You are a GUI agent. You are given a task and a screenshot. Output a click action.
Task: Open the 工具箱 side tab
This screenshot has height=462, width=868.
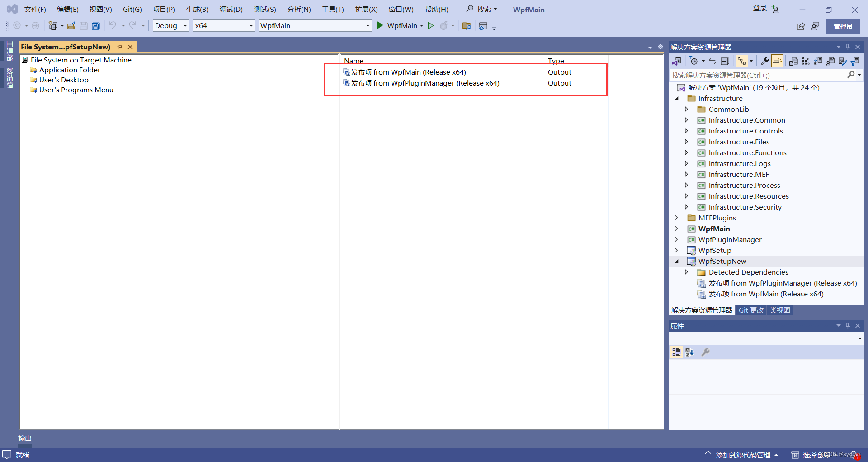coord(9,51)
